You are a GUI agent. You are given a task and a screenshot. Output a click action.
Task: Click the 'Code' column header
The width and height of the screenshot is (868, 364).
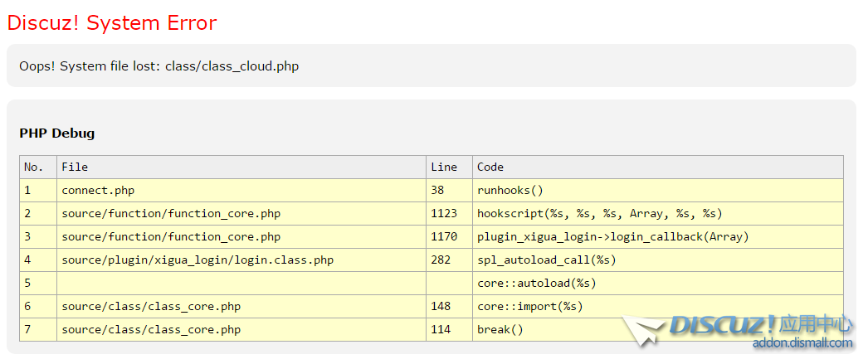pyautogui.click(x=658, y=167)
